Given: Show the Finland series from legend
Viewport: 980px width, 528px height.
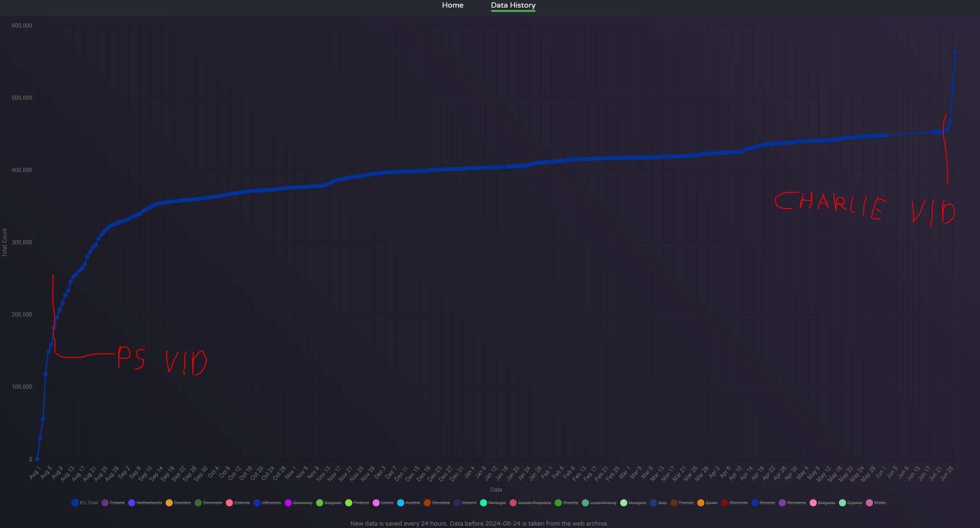Looking at the screenshot, I should [357, 503].
